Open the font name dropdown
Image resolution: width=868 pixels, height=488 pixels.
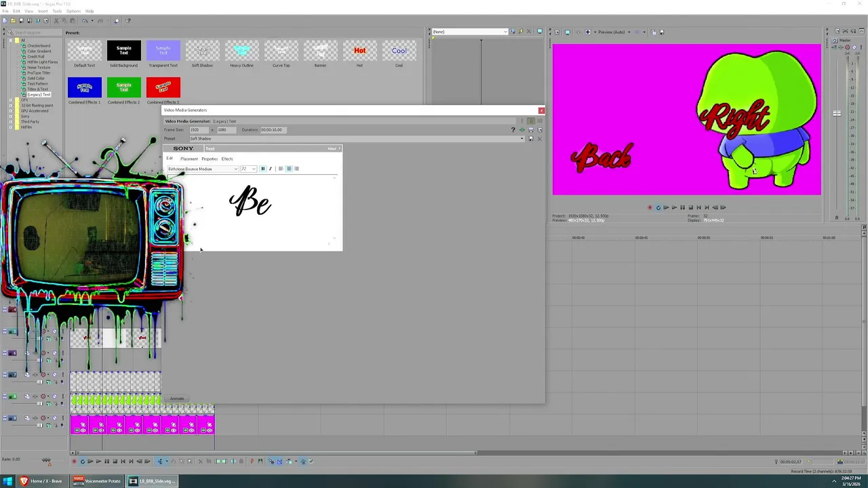point(235,169)
